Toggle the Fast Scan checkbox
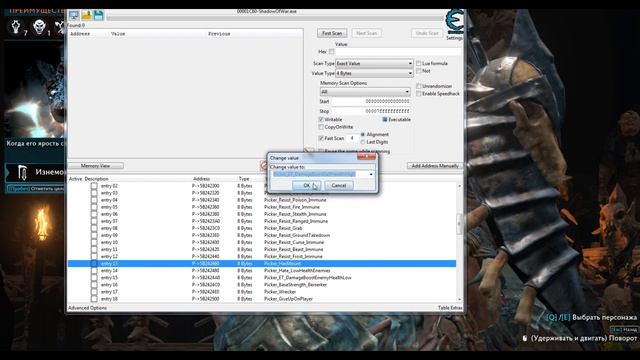This screenshot has width=640, height=360. [x=321, y=138]
